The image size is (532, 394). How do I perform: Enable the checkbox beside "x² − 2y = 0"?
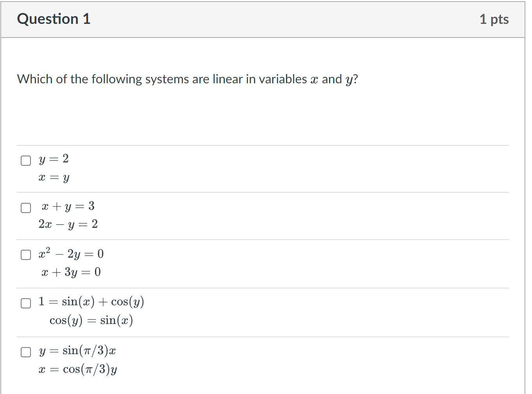click(x=25, y=254)
